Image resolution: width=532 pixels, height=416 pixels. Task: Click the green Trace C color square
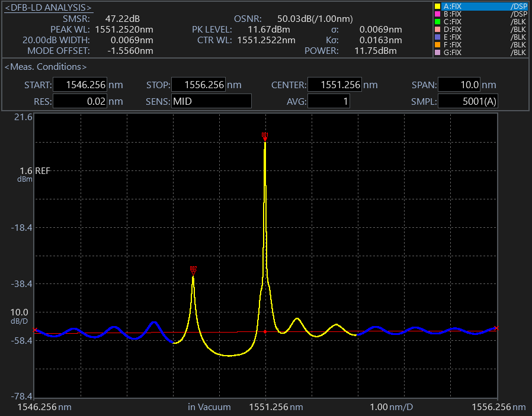pos(438,22)
